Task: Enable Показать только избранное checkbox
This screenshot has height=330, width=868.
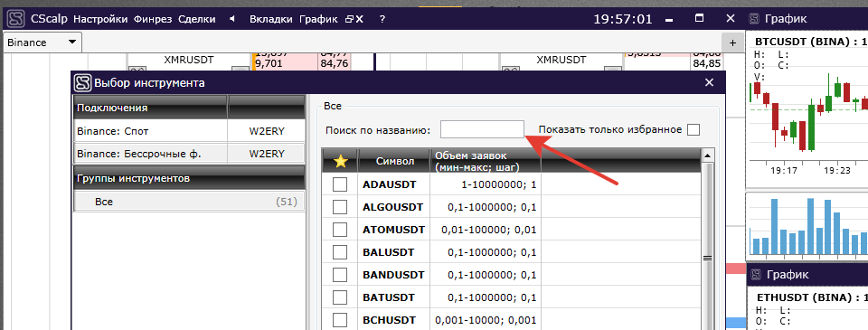Action: pos(693,129)
